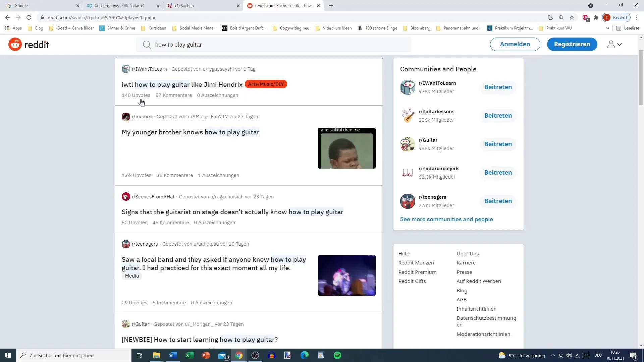Expand hidden bookmarks chevron

(607, 28)
